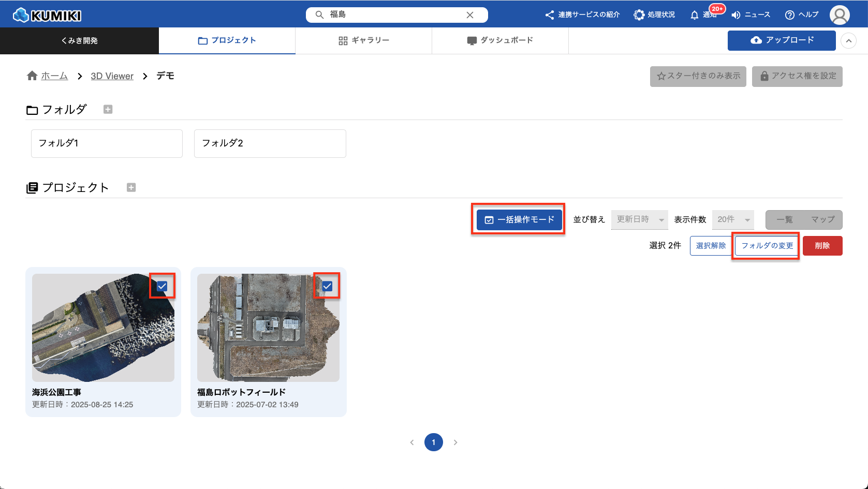Toggle the 一括操作モード button
This screenshot has height=489, width=868.
(519, 220)
